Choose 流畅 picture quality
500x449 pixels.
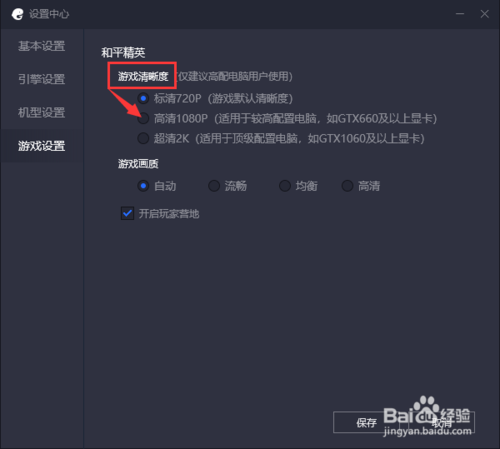pyautogui.click(x=214, y=186)
